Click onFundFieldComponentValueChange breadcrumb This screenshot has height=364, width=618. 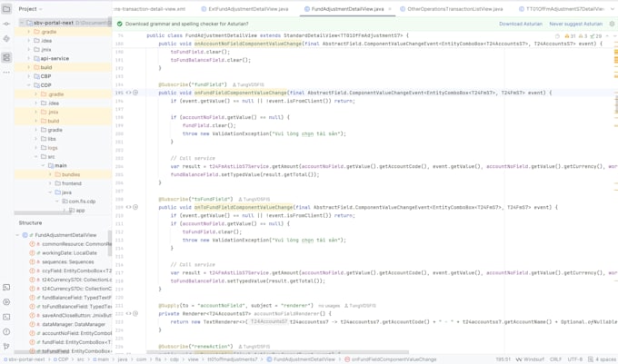tap(391, 359)
